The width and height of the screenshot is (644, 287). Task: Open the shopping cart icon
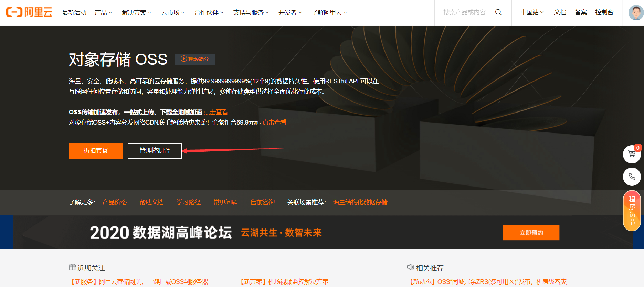point(632,154)
